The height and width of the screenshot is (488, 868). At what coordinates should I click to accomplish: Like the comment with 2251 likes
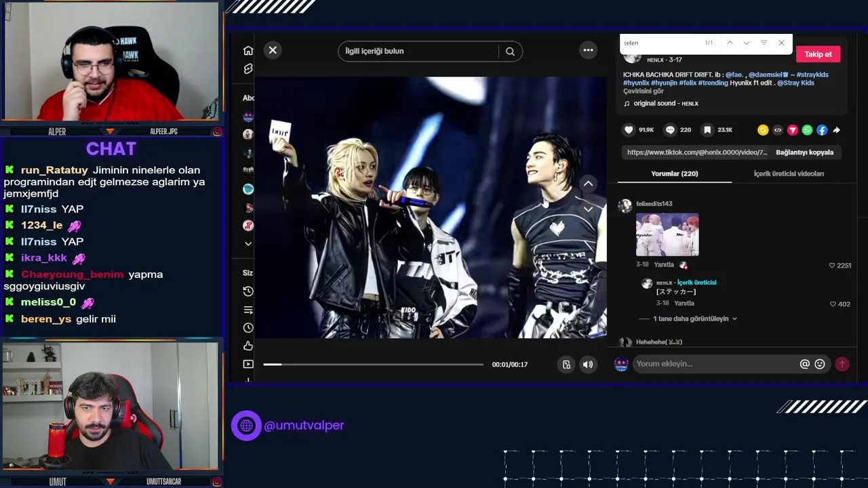832,266
